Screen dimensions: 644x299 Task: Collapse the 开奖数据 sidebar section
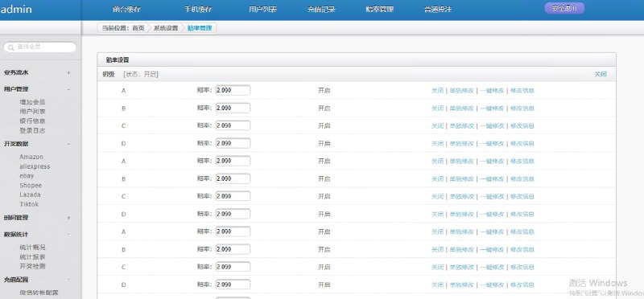(x=68, y=144)
